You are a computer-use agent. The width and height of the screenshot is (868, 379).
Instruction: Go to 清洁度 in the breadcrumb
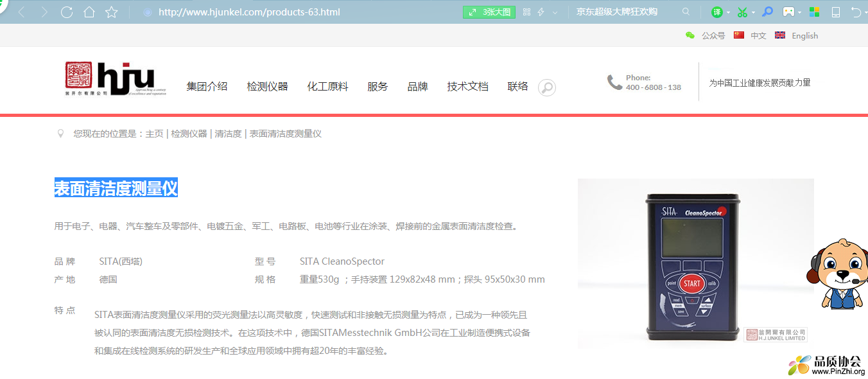228,134
